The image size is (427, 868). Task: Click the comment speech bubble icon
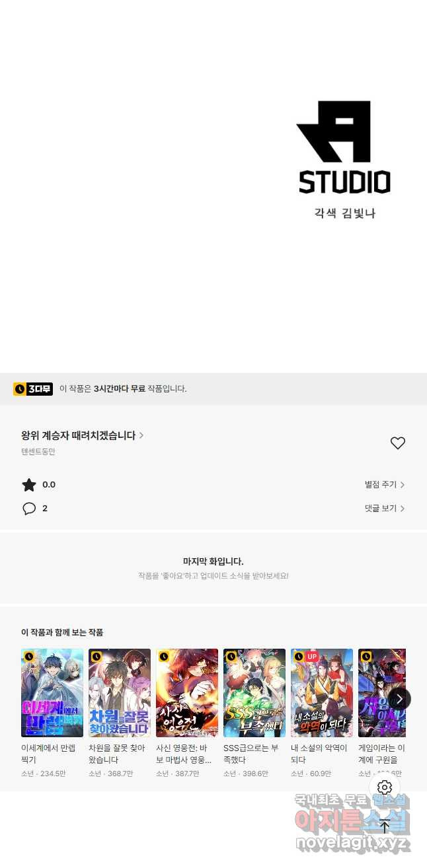29,509
